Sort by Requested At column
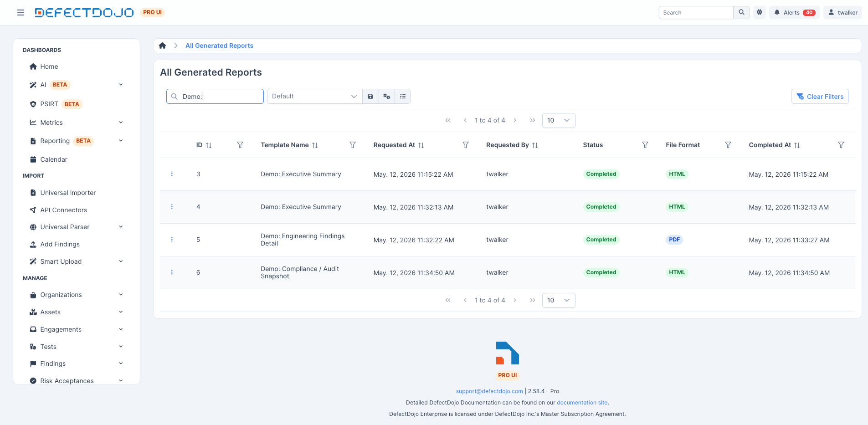The width and height of the screenshot is (868, 425). pyautogui.click(x=421, y=145)
